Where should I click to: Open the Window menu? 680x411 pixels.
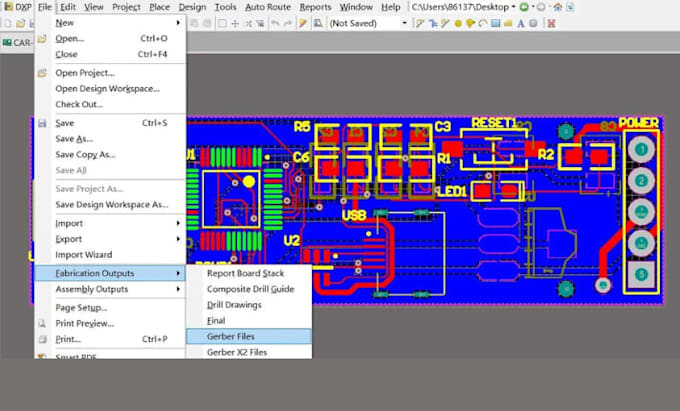pyautogui.click(x=356, y=7)
